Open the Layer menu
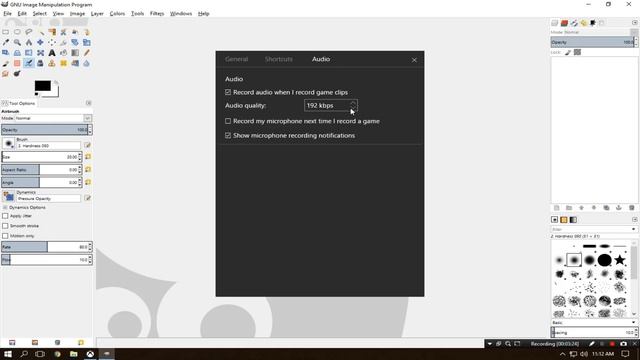The image size is (640, 360). [x=97, y=13]
